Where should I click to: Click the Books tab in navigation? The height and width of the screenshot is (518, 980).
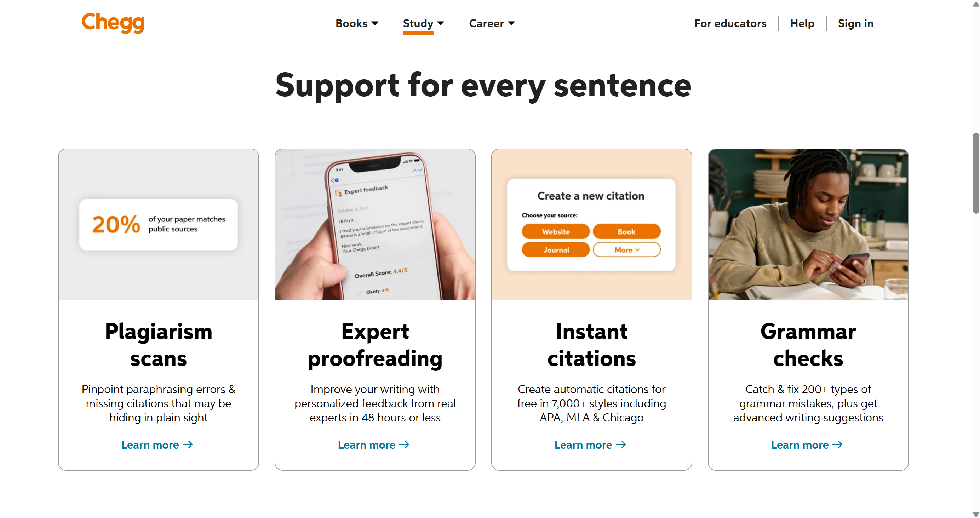tap(357, 23)
